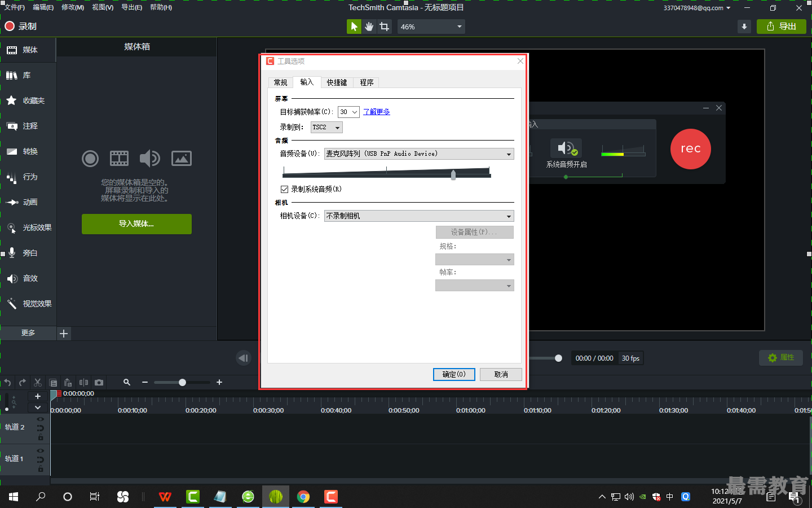
Task: Expand the track options chevron below add track
Action: click(38, 408)
